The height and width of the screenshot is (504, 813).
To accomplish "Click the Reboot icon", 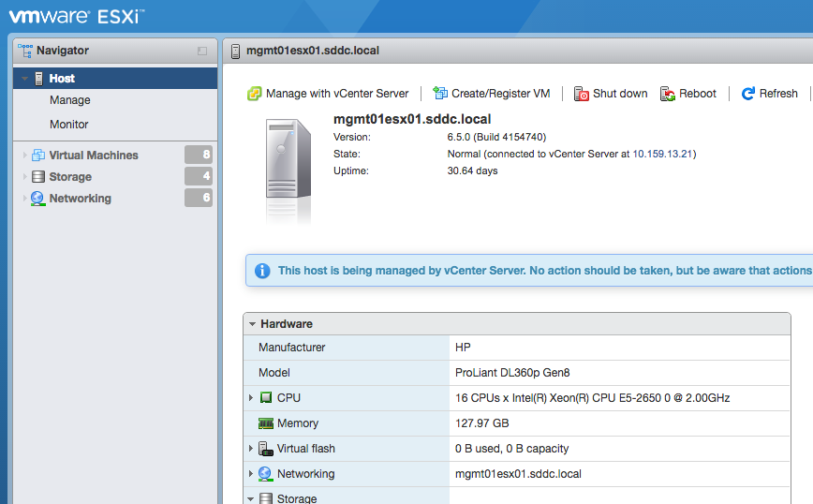I will click(x=668, y=94).
